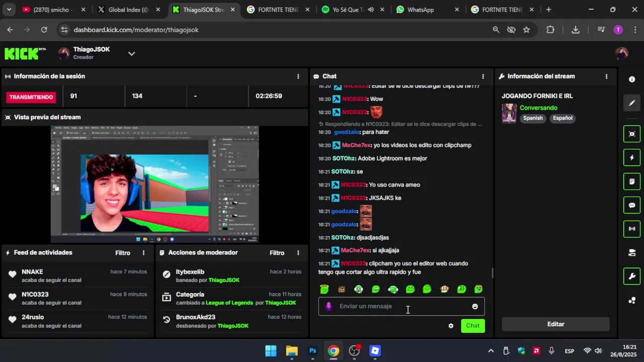
Task: Click 24rusio follower entry
Action: tap(33, 317)
